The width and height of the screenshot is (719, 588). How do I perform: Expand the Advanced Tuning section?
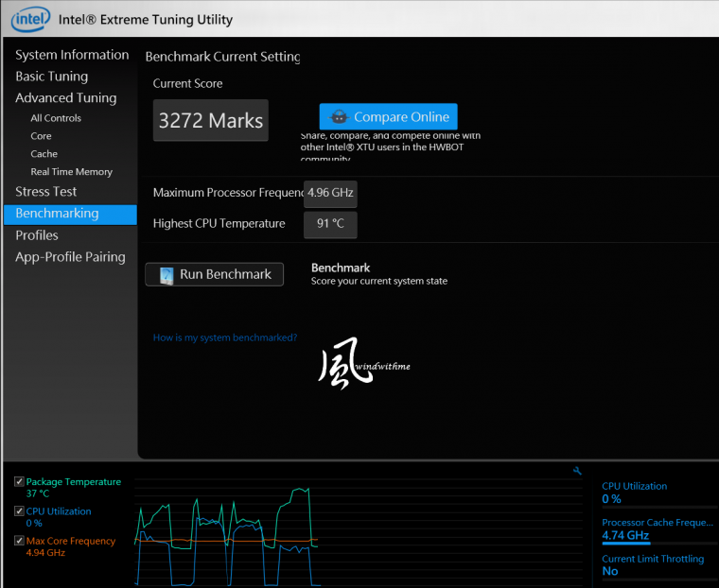pyautogui.click(x=66, y=98)
